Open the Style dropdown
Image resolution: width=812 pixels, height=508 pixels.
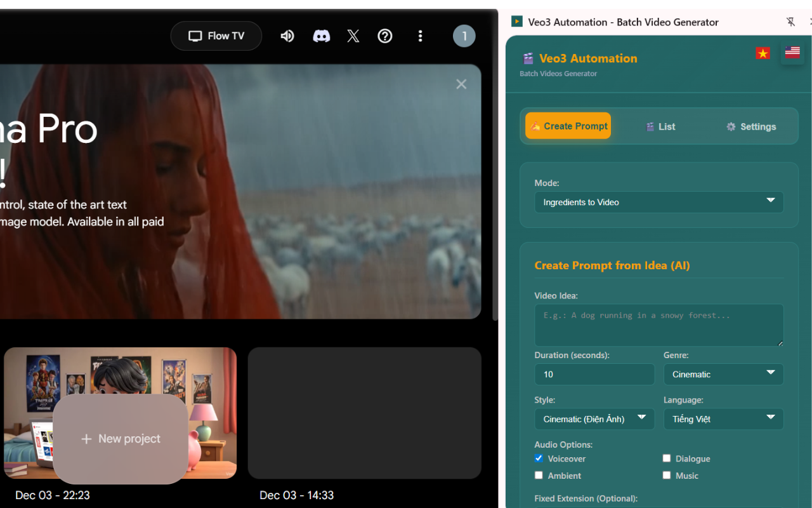coord(594,419)
